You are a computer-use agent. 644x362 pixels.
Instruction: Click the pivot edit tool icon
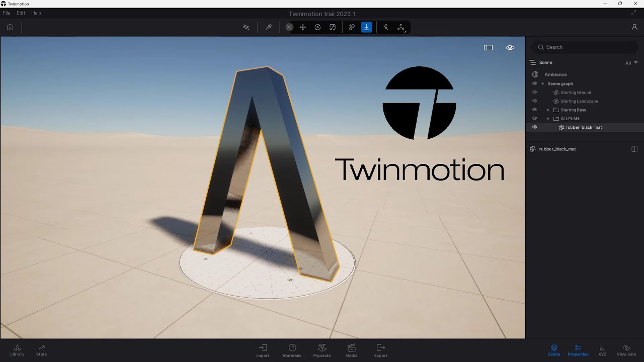[386, 27]
